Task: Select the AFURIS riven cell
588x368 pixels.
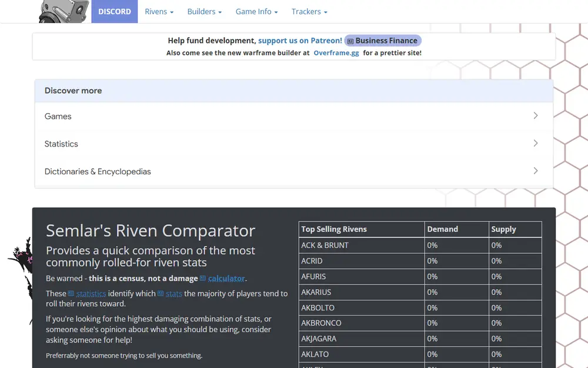Action: click(x=362, y=276)
